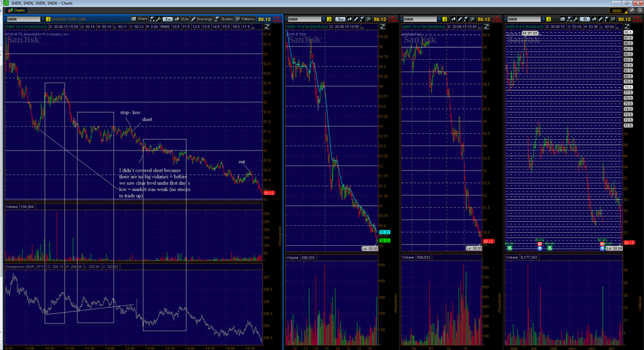Open Studies icon in 5m chart toolbar
This screenshot has height=350, width=644.
pos(362,19)
